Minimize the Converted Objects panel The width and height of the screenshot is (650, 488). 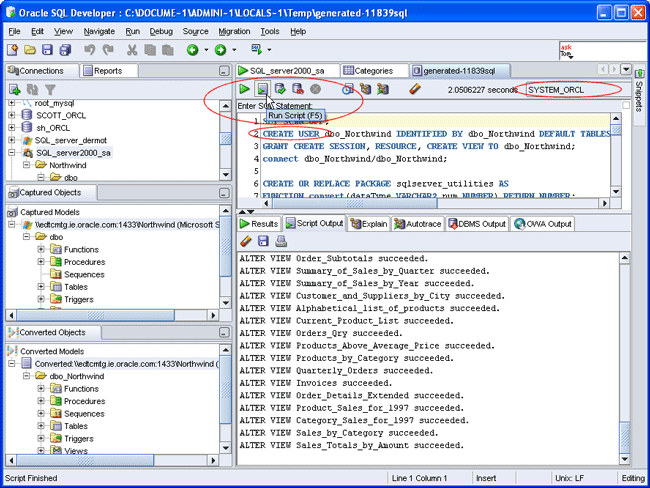tap(224, 333)
